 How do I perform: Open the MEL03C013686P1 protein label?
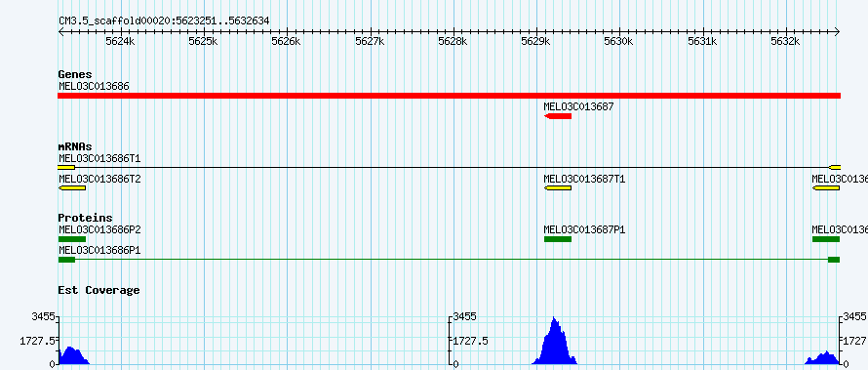99,250
